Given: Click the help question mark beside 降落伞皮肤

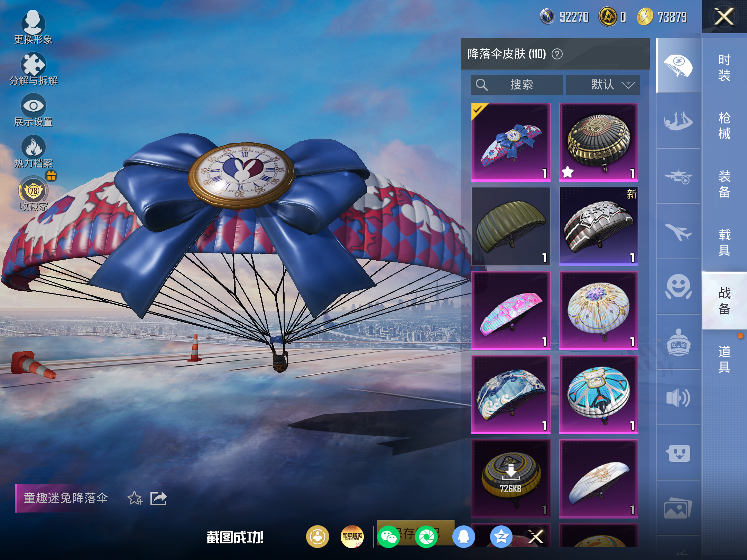Looking at the screenshot, I should pos(557,54).
